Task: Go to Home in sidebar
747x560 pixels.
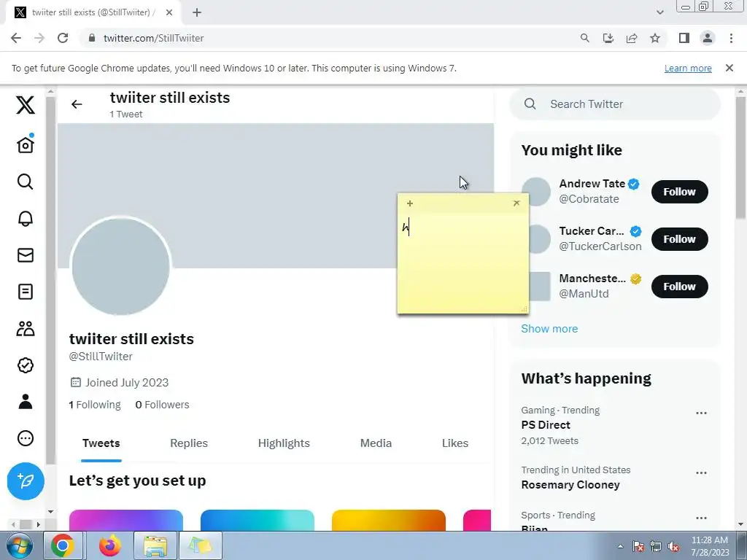Action: [x=26, y=144]
